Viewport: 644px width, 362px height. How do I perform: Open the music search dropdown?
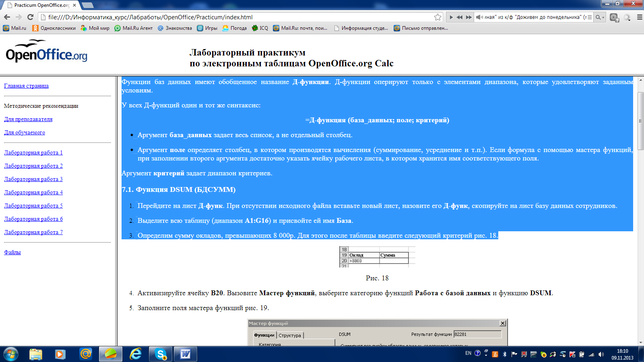pos(600,17)
